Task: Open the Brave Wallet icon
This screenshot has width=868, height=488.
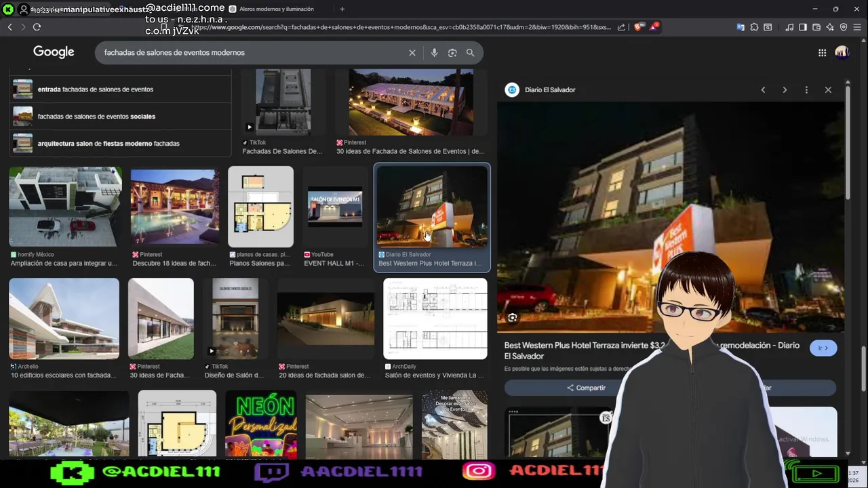Action: (x=816, y=27)
